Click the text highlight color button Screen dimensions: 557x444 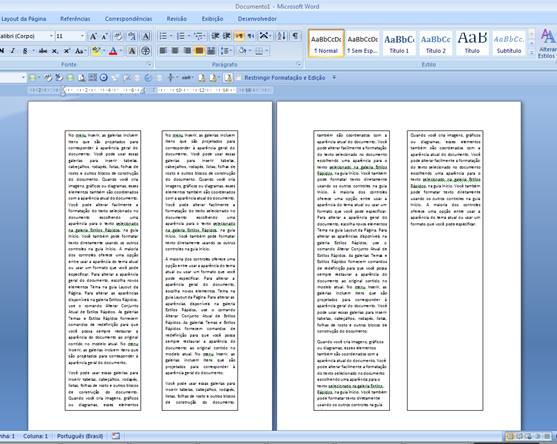coord(95,51)
